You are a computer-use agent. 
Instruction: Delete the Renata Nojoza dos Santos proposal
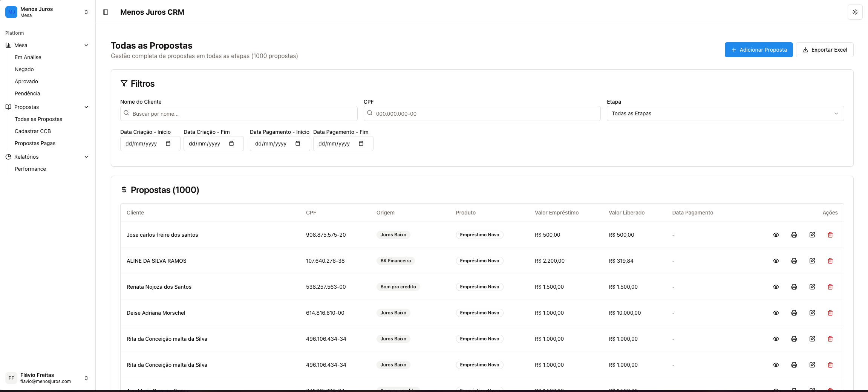[x=830, y=287]
